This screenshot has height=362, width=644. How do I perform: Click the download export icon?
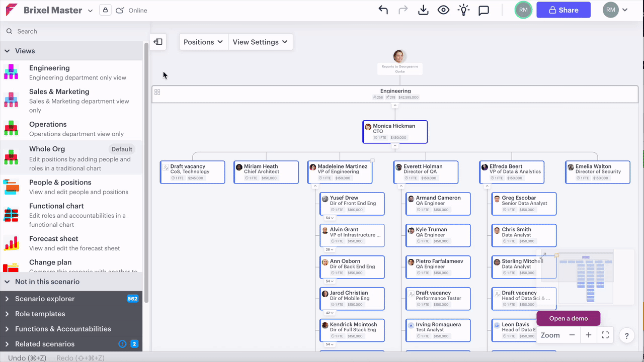coord(423,10)
